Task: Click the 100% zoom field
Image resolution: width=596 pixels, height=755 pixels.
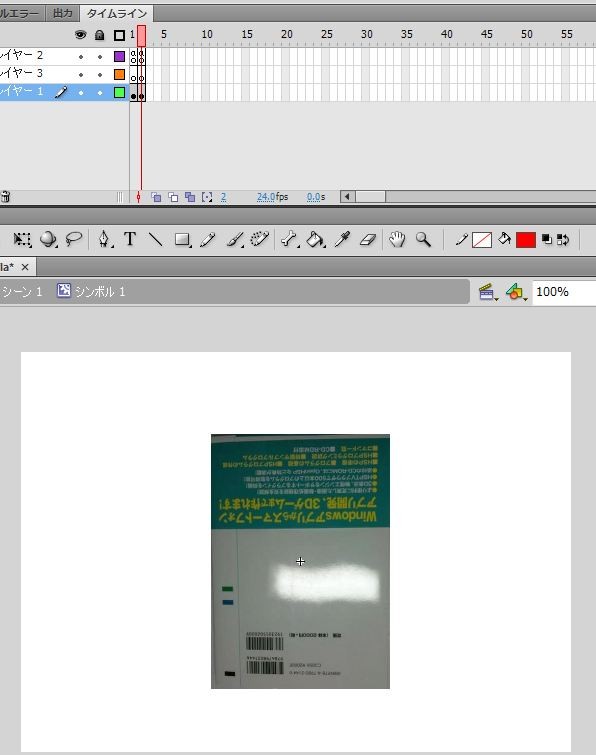Action: click(x=564, y=292)
